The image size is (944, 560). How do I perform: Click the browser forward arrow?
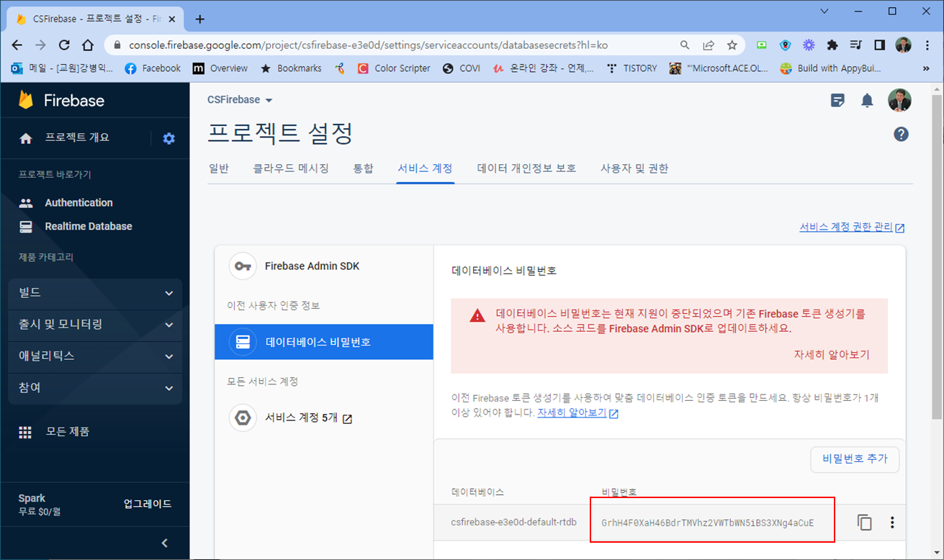coord(41,45)
